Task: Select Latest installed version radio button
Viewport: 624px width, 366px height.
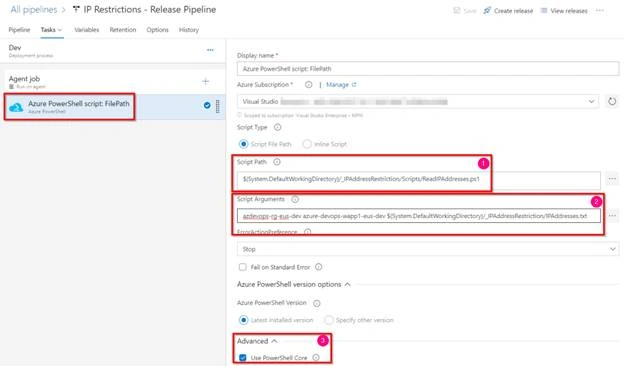Action: click(243, 320)
